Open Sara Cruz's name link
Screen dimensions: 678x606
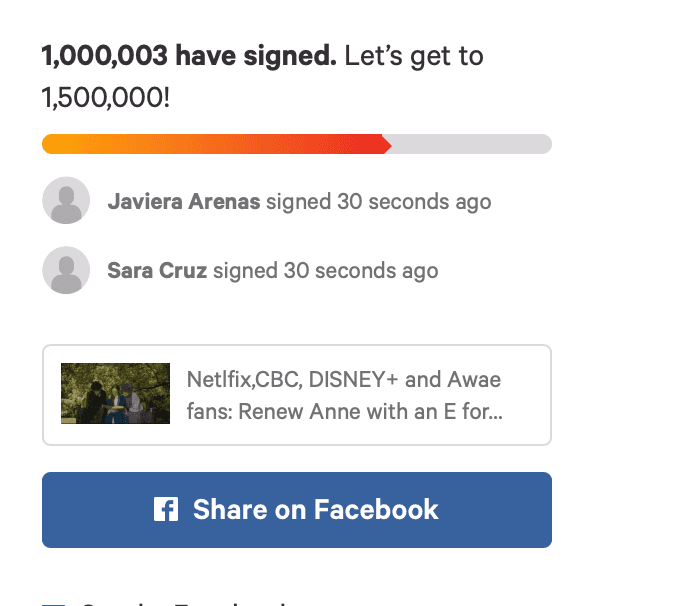point(157,270)
